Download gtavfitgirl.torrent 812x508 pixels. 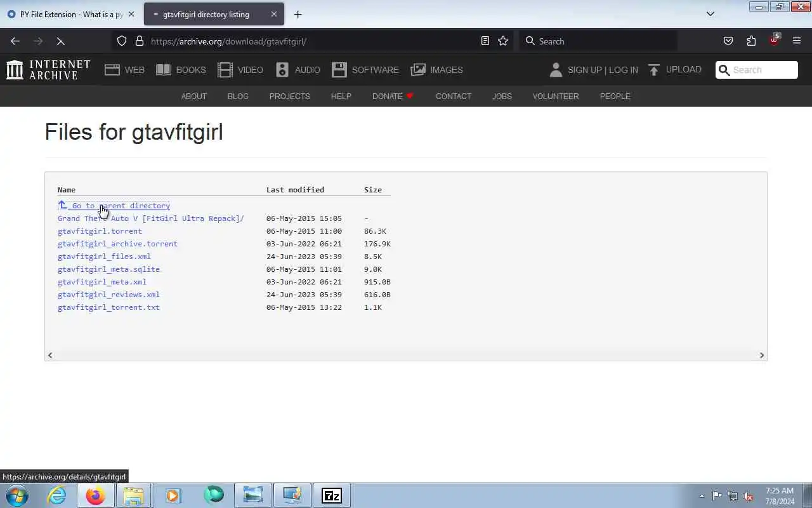pyautogui.click(x=100, y=231)
